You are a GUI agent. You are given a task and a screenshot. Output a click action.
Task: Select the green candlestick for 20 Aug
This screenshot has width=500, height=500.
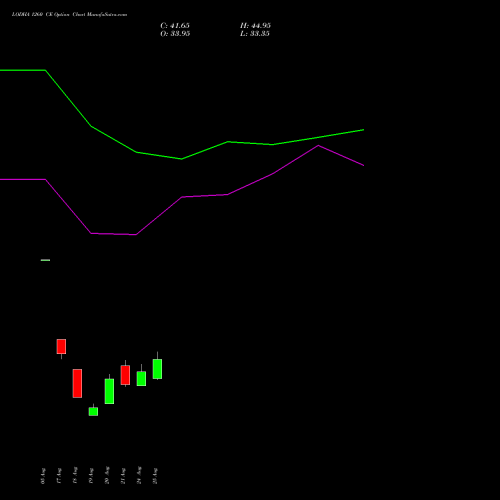(x=109, y=391)
